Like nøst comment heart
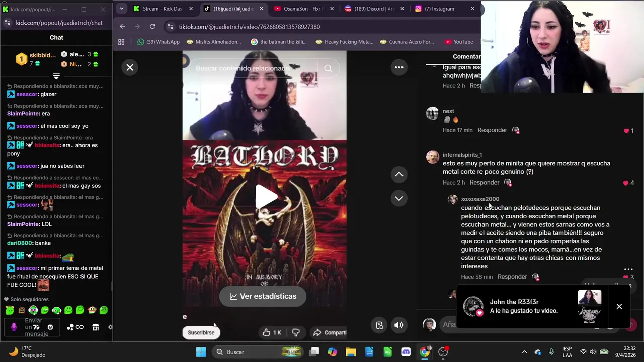 click(626, 131)
